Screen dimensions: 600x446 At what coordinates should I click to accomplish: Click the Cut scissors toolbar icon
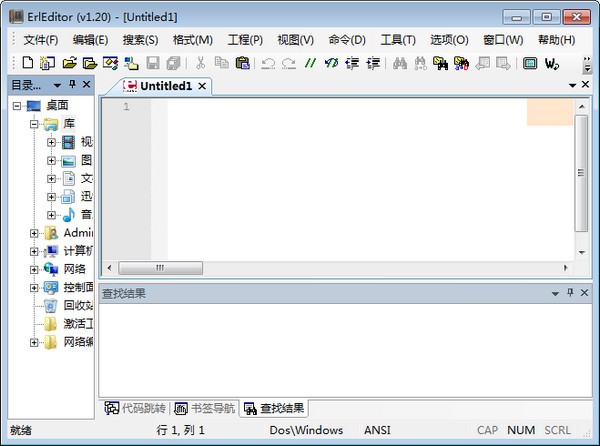click(x=200, y=63)
